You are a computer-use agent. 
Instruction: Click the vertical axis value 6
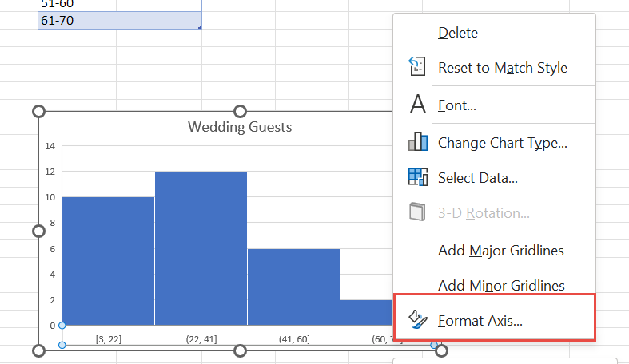(x=52, y=249)
